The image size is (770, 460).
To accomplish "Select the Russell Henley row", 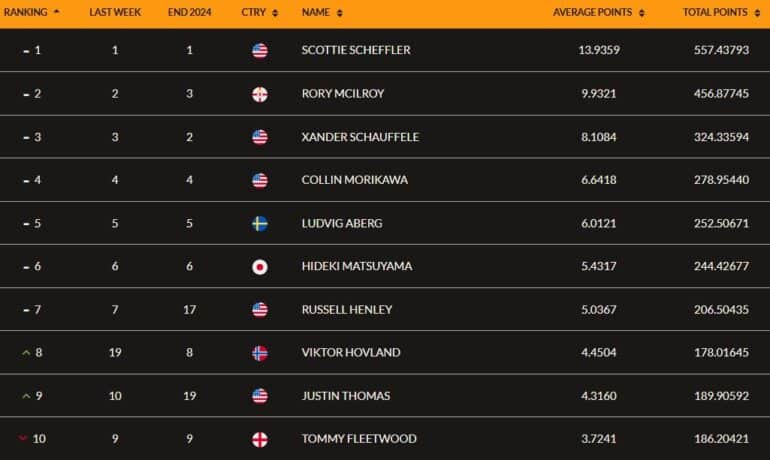I will 385,309.
